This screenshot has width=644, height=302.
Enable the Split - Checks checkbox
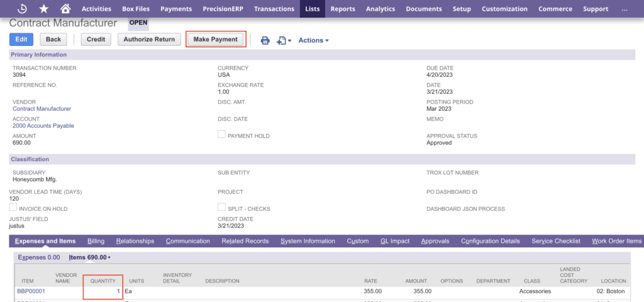(221, 208)
